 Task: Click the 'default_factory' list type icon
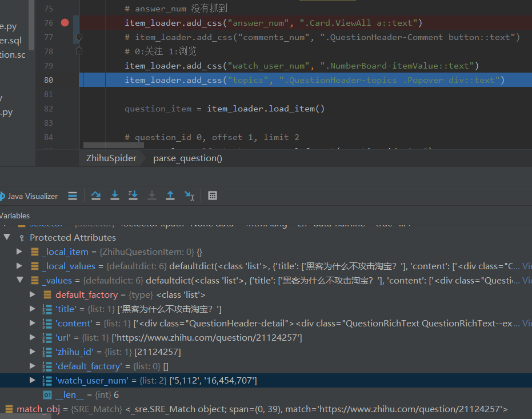[x=47, y=366]
